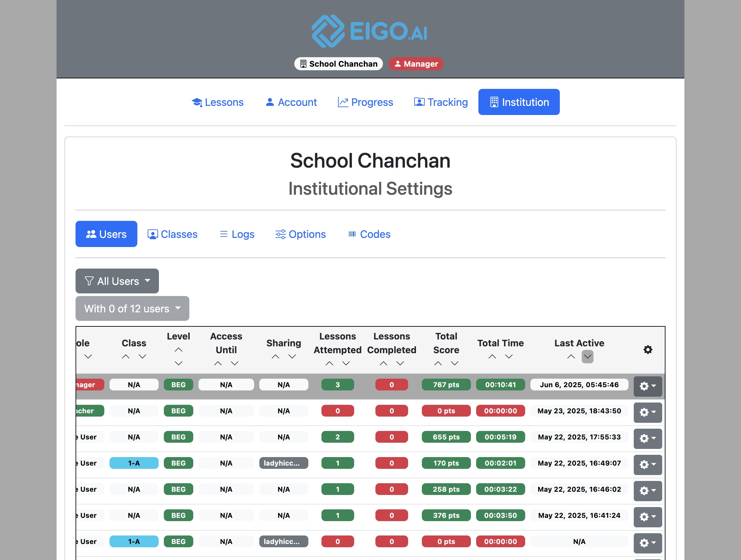741x560 pixels.
Task: Click the 00:03:22 time badge
Action: (500, 489)
